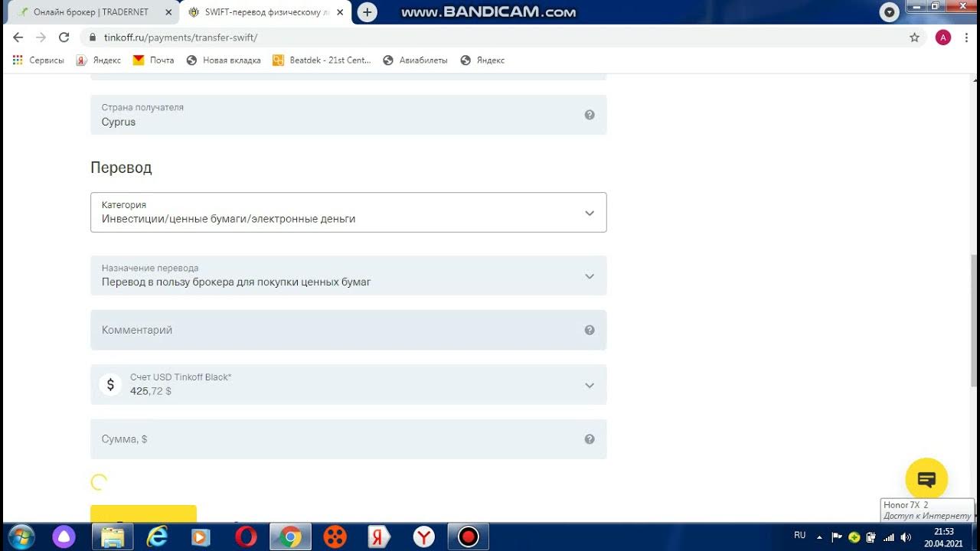Screen dimensions: 980x551
Task: Open a new browser tab
Action: pyautogui.click(x=367, y=12)
